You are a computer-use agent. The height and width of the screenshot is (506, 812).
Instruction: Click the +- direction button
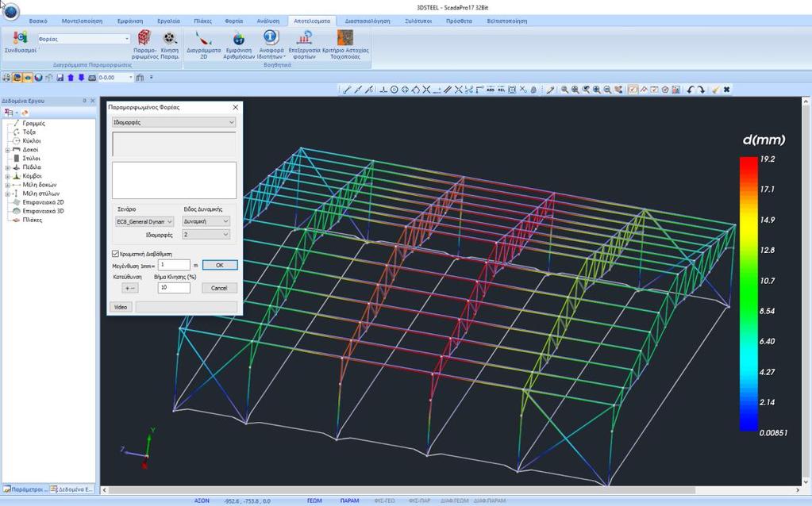130,288
